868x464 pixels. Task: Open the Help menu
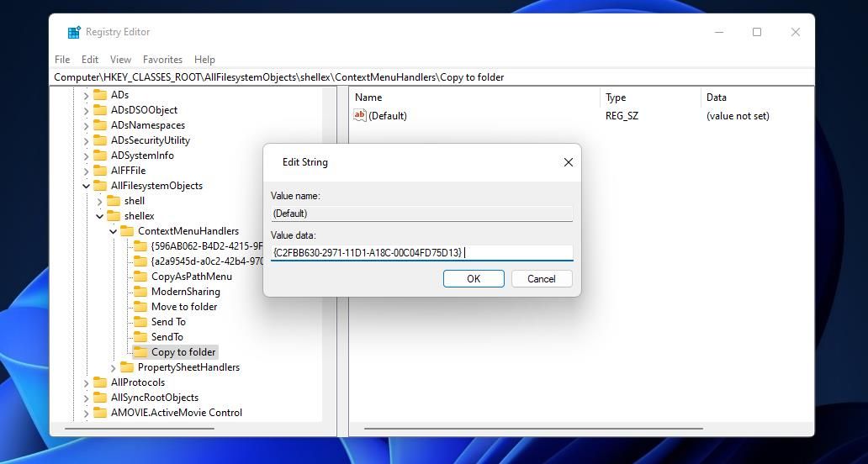pyautogui.click(x=204, y=60)
